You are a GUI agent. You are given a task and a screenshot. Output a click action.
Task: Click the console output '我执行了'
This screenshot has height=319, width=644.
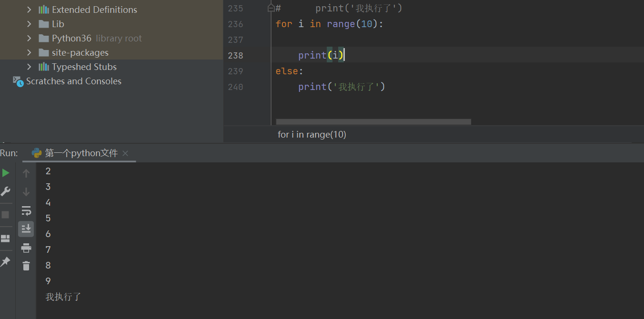click(63, 297)
